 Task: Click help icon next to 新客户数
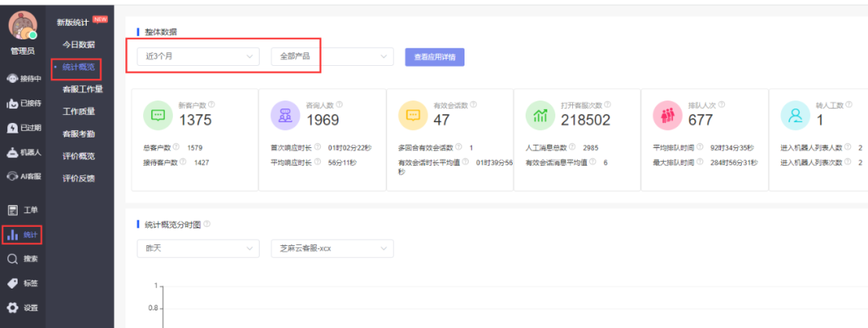point(211,105)
